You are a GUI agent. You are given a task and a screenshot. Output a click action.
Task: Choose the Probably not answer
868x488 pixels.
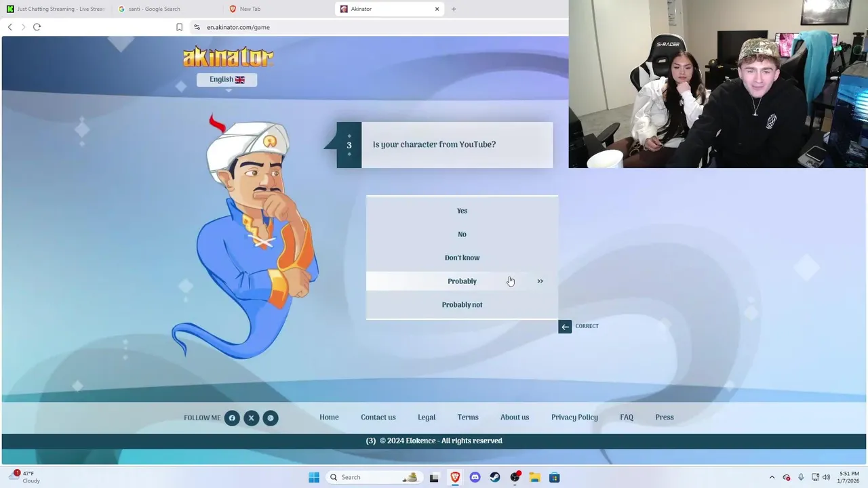462,305
